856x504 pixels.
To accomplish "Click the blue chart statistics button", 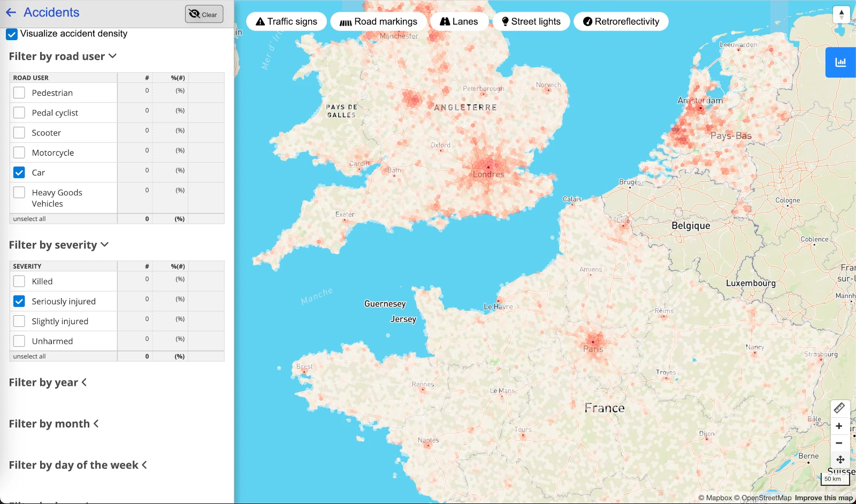I will [840, 63].
